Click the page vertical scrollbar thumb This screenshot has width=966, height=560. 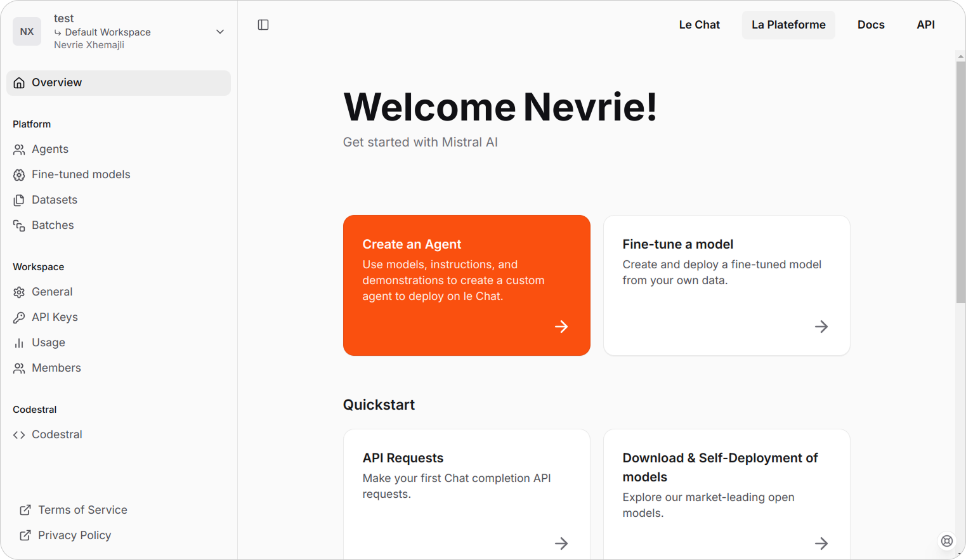[960, 183]
